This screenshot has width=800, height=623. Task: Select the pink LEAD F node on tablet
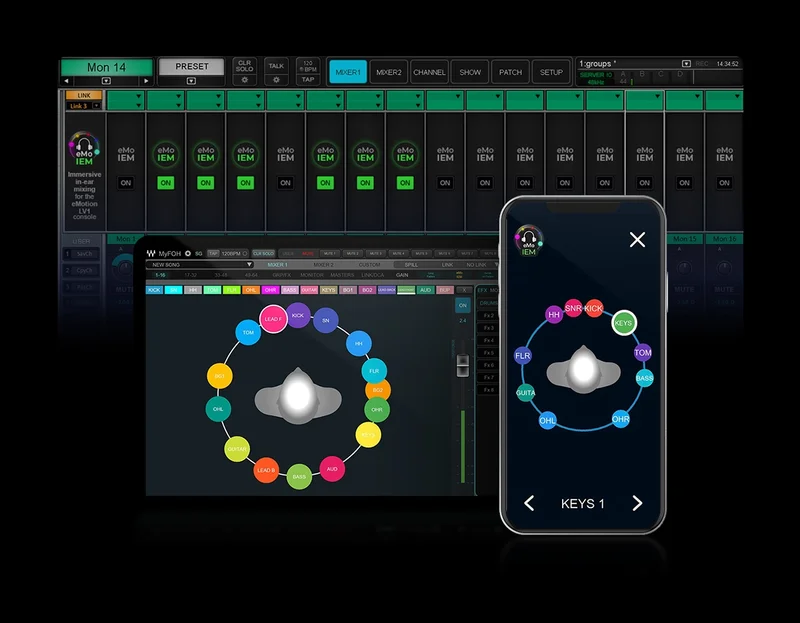tap(273, 319)
